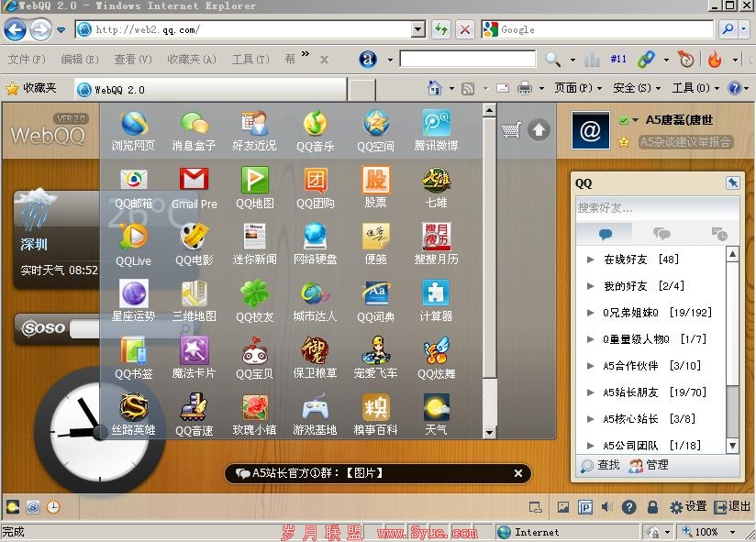Screen dimensions: 756x542
Task: Open the 页面(P) dropdown menu
Action: point(578,88)
